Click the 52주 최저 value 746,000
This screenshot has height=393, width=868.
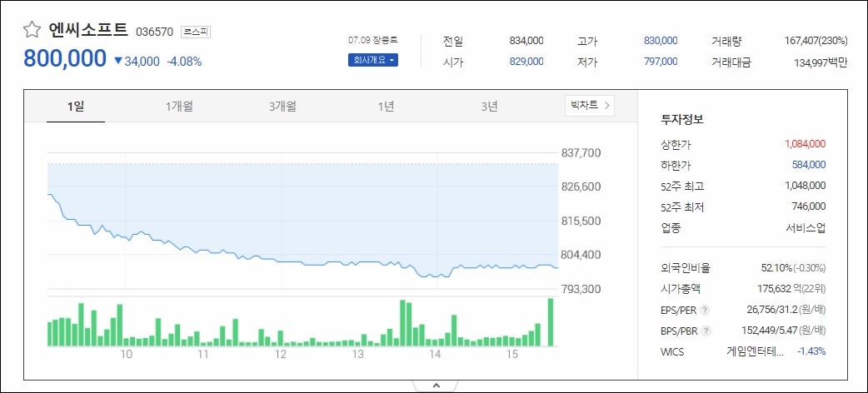tap(808, 207)
